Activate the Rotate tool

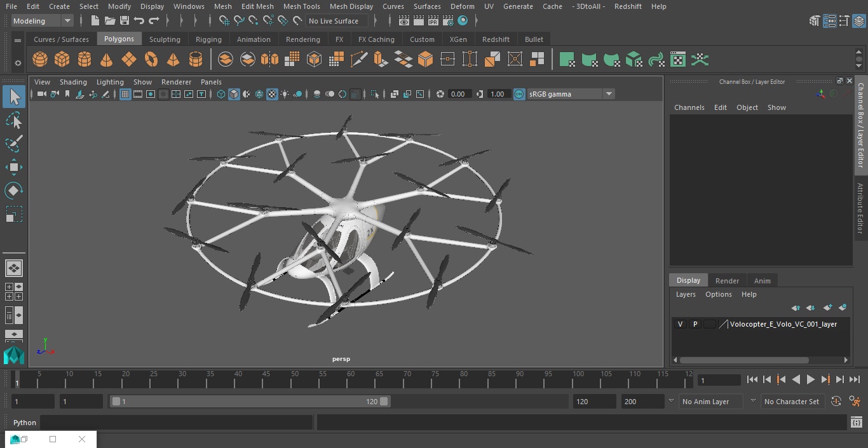(14, 191)
